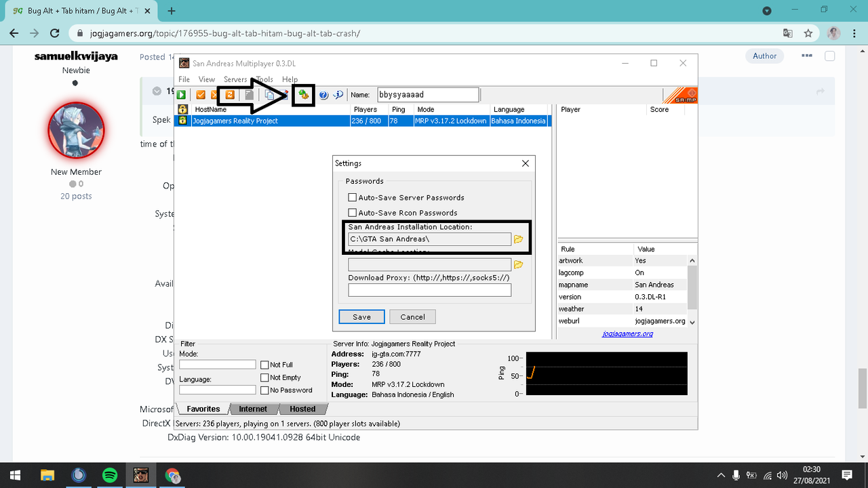Open the forum post three-dot options

[807, 56]
